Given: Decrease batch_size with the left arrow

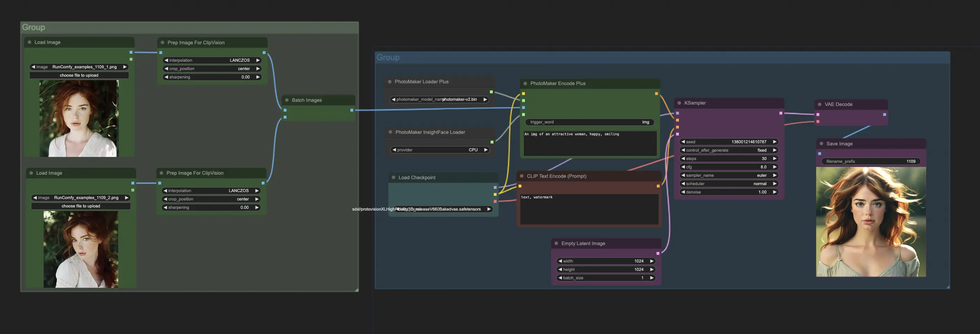Looking at the screenshot, I should 560,278.
